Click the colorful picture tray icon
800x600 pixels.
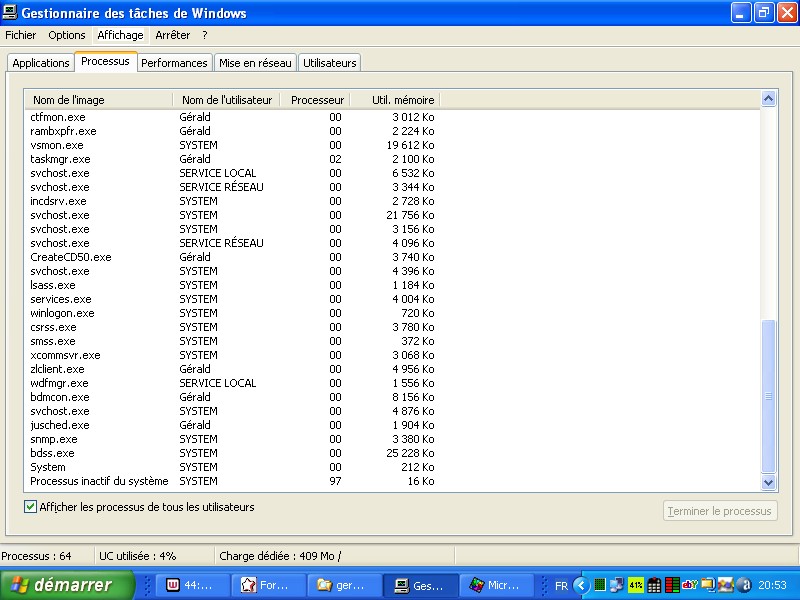(726, 585)
